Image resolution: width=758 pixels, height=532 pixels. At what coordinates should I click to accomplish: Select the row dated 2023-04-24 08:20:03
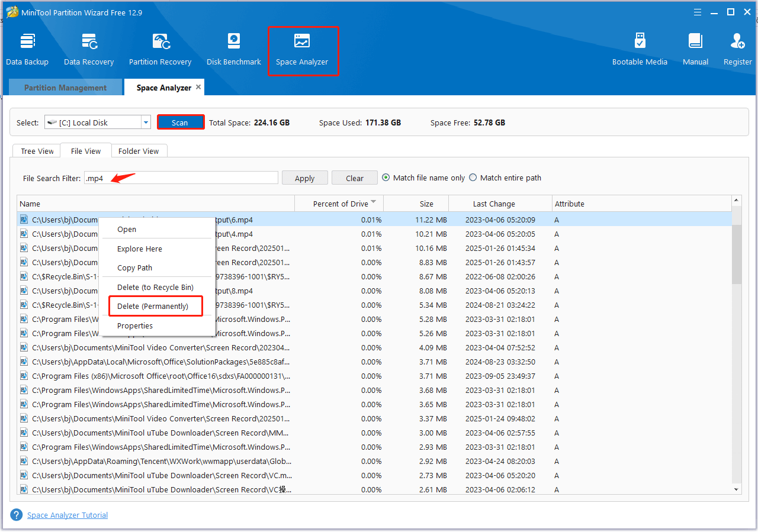click(x=374, y=461)
